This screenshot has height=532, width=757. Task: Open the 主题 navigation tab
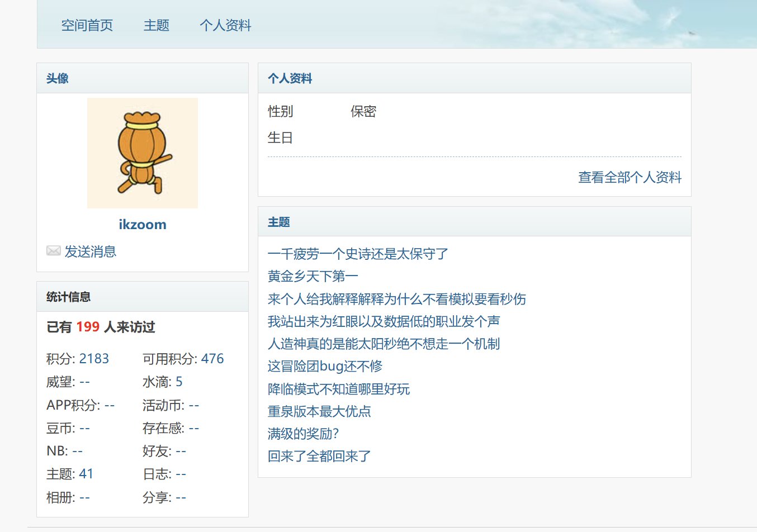click(x=157, y=25)
